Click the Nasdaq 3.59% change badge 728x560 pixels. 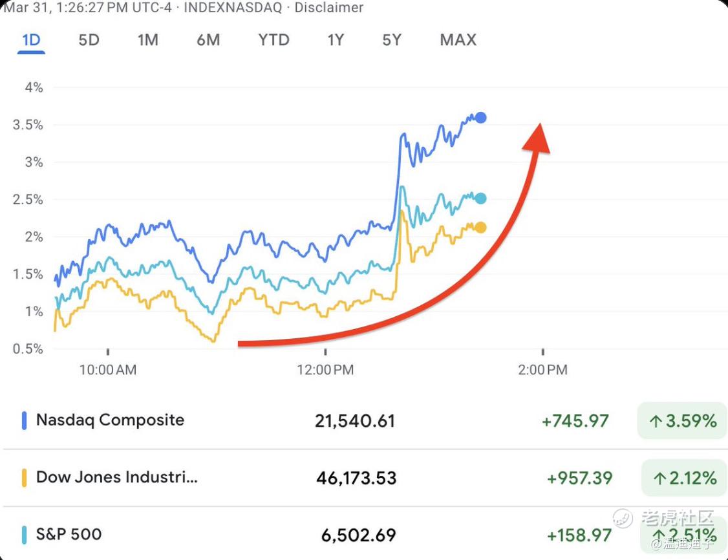click(x=682, y=421)
